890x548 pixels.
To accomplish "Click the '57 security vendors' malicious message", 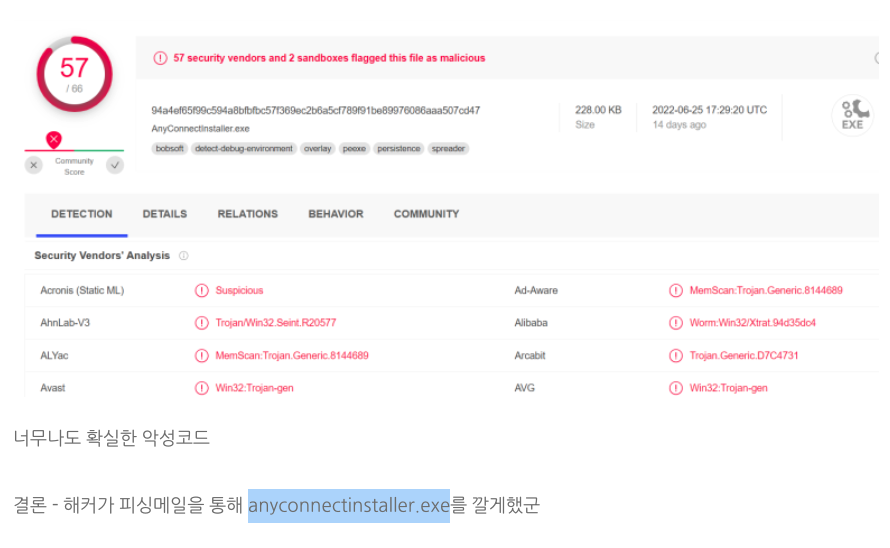I will (x=329, y=58).
